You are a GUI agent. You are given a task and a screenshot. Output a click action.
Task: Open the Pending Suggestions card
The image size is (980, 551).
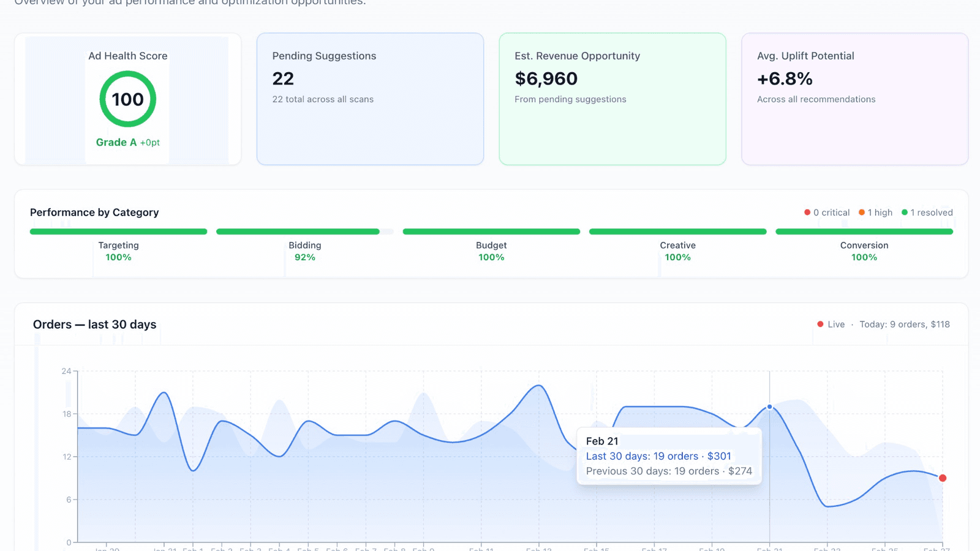point(370,99)
